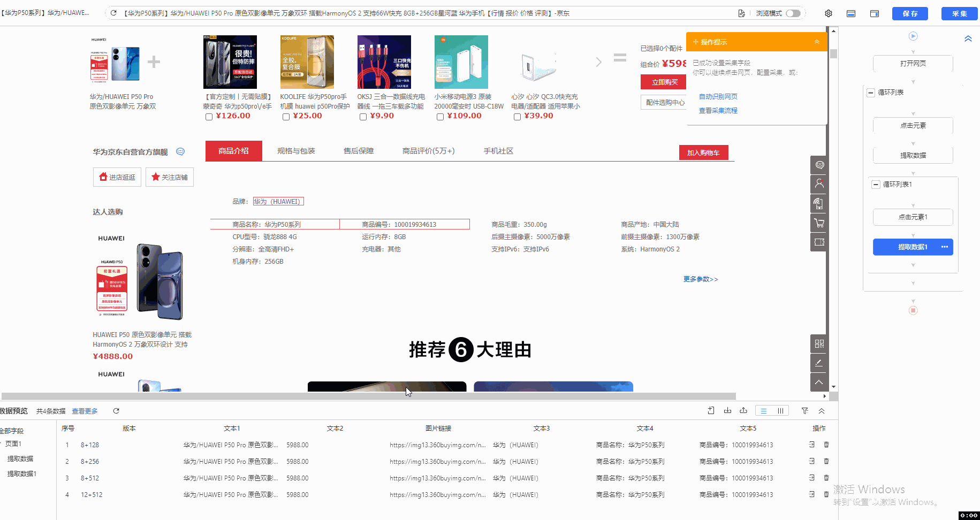The image size is (980, 520).
Task: Check the ¥126.00 蒙奇奇 case accessory box
Action: (209, 117)
